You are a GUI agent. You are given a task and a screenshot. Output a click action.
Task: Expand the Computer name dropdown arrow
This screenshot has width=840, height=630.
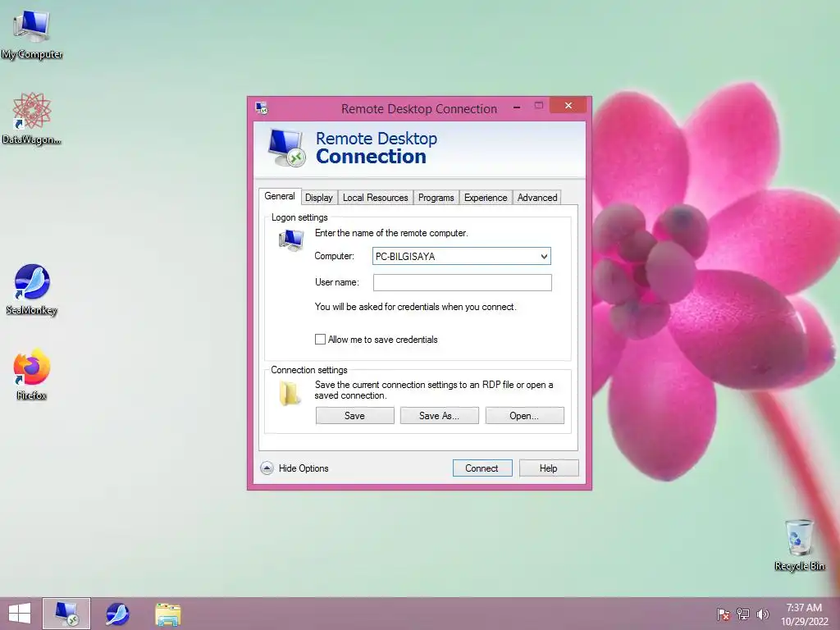(x=544, y=256)
